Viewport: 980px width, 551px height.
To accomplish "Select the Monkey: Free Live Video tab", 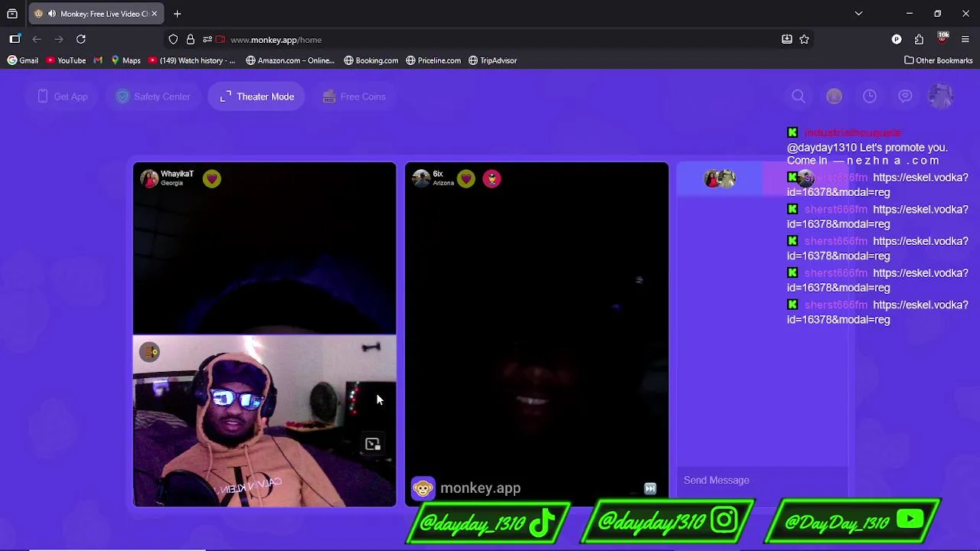I will 96,14.
